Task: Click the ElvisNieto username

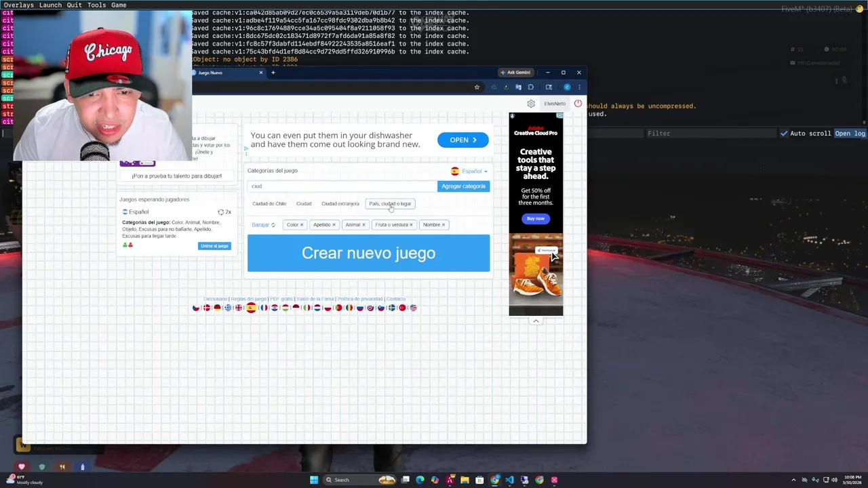Action: 555,104
